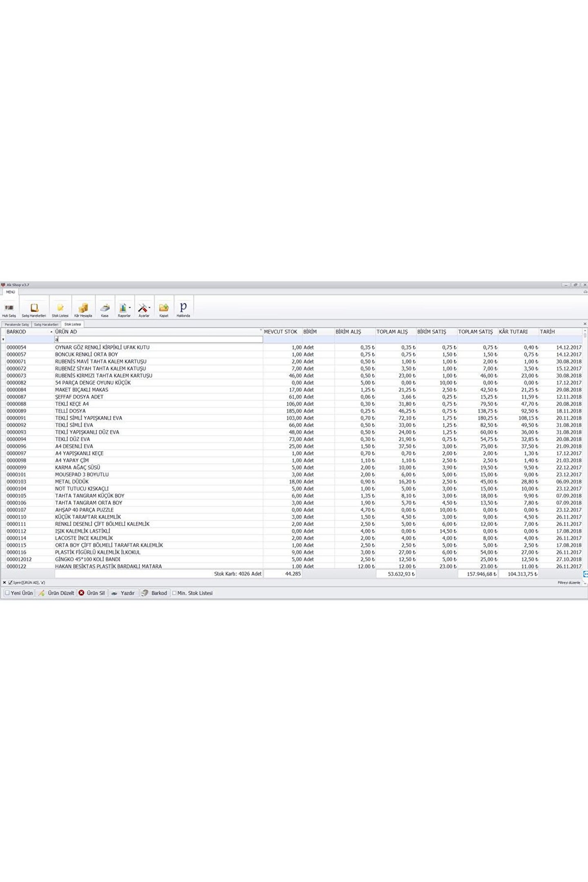The image size is (588, 882).
Task: Open the Hakkında about icon
Action: pyautogui.click(x=183, y=307)
